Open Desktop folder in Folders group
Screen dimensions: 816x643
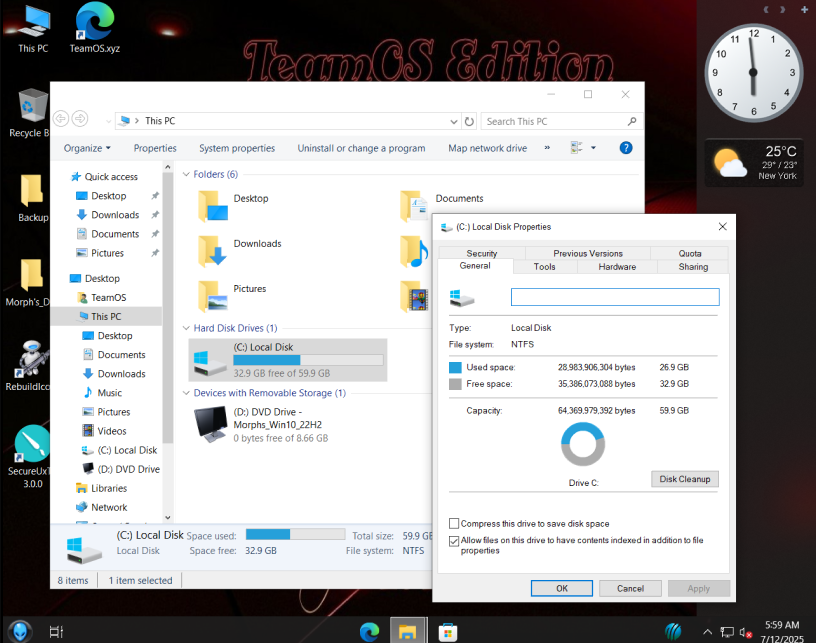[233, 205]
